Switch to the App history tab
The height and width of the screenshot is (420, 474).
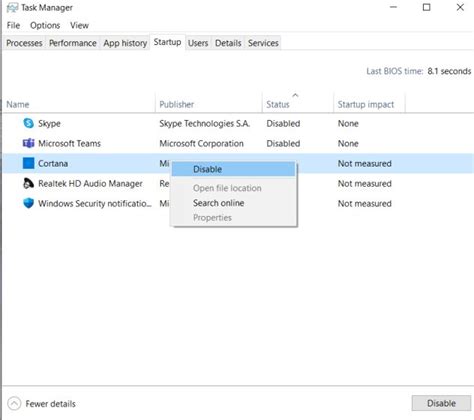(x=125, y=43)
